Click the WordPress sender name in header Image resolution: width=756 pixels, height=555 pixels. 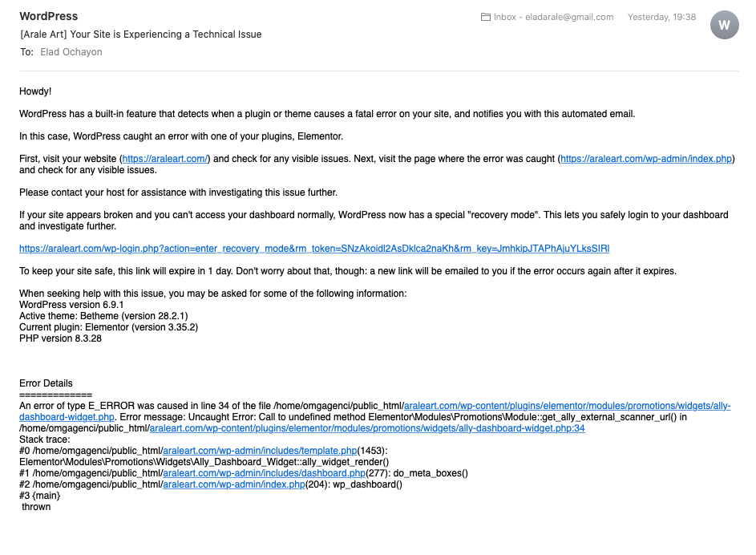click(x=49, y=16)
